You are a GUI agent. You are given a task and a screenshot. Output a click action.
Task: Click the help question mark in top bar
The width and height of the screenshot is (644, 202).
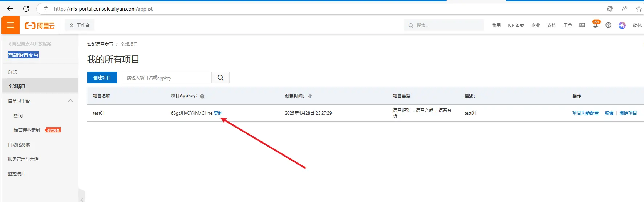pyautogui.click(x=608, y=25)
